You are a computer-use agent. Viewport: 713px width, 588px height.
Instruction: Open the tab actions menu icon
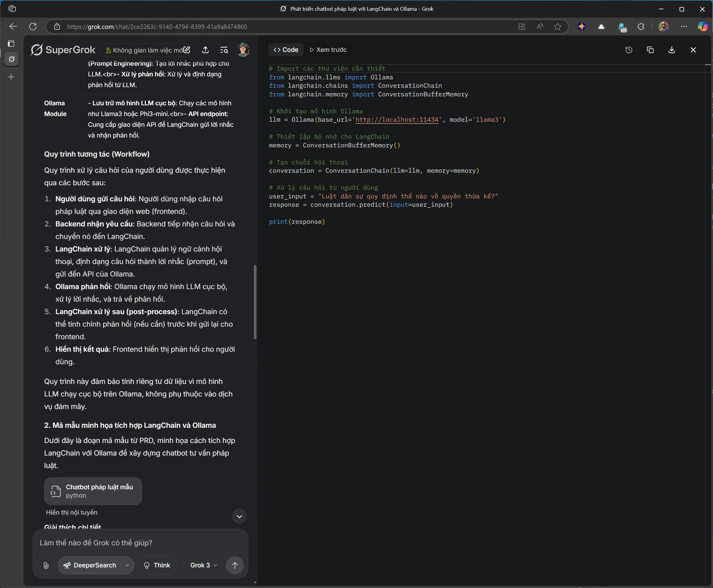point(12,8)
